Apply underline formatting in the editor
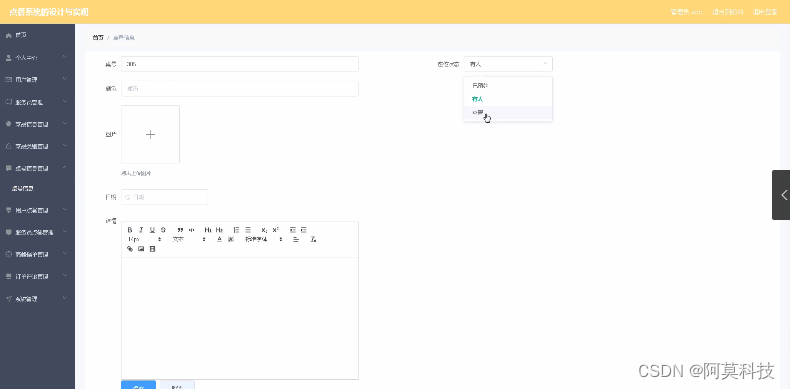Image resolution: width=790 pixels, height=389 pixels. [x=152, y=230]
